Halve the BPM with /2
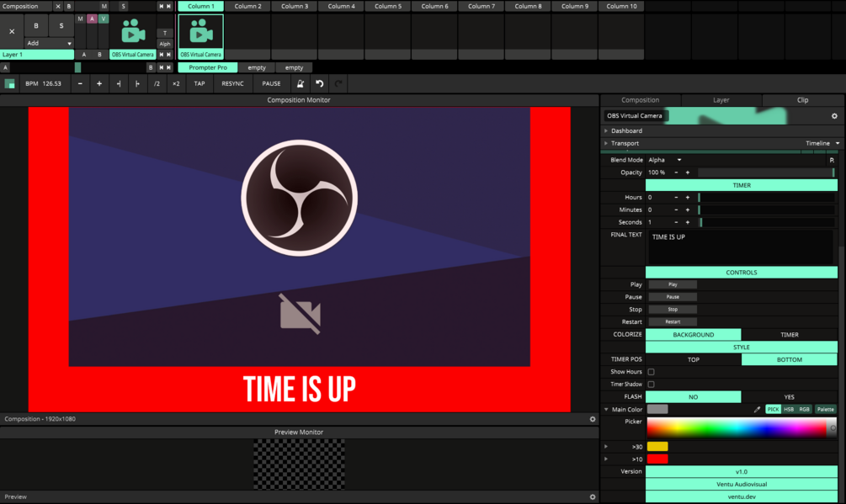Image resolution: width=846 pixels, height=504 pixels. click(157, 83)
